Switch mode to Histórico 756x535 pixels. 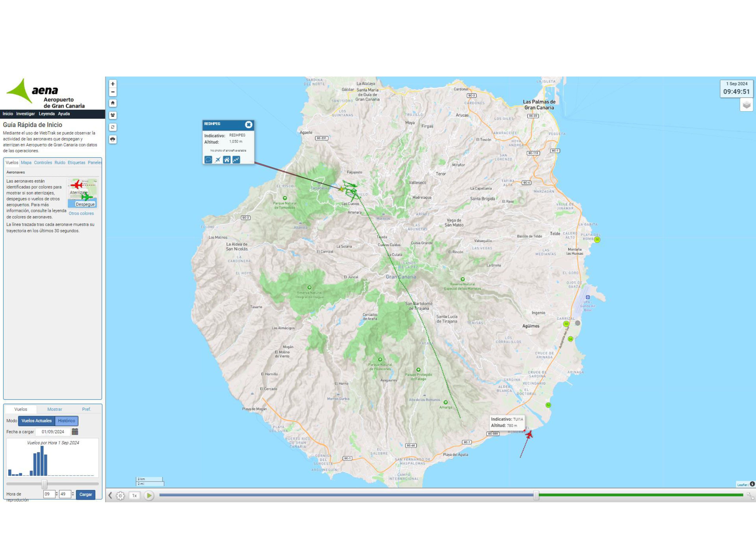coord(67,421)
